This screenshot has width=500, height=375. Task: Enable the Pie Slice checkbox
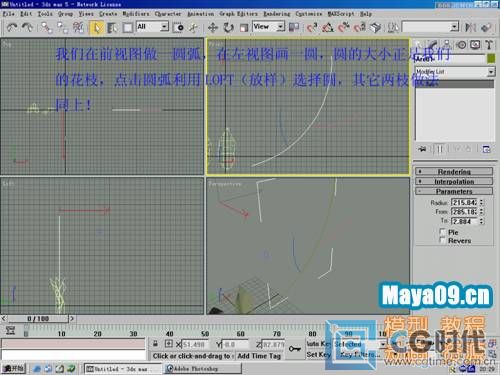[x=442, y=232]
